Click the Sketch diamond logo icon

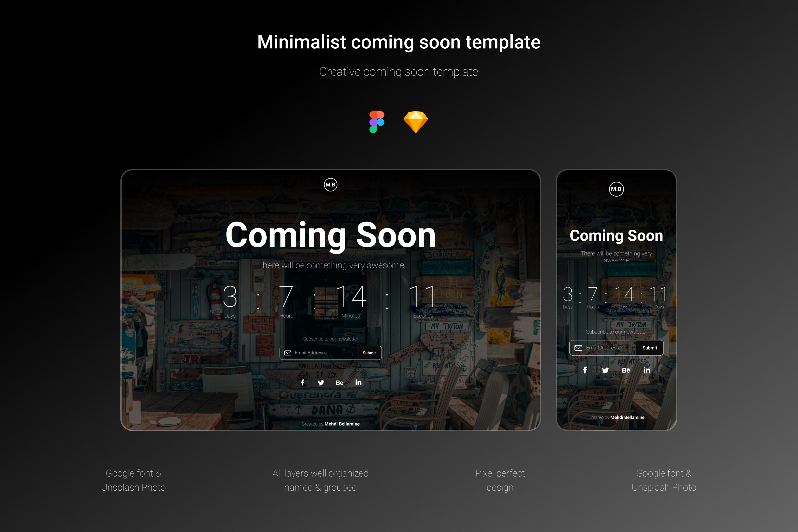[415, 122]
